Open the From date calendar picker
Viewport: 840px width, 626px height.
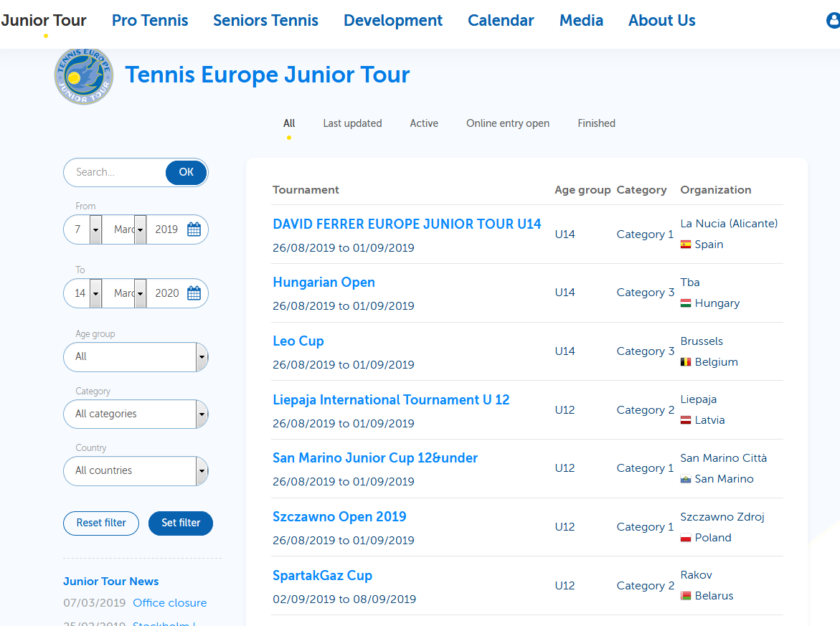[194, 229]
